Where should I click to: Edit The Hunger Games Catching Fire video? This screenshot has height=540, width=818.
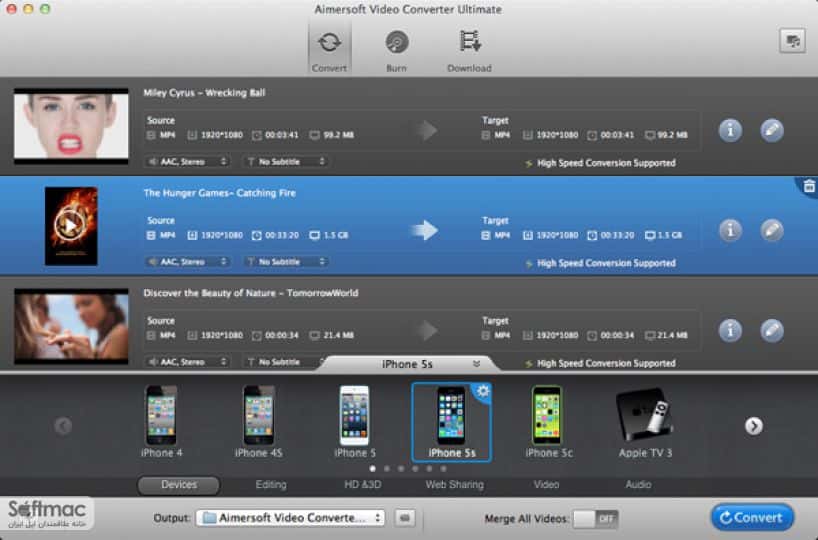click(772, 230)
